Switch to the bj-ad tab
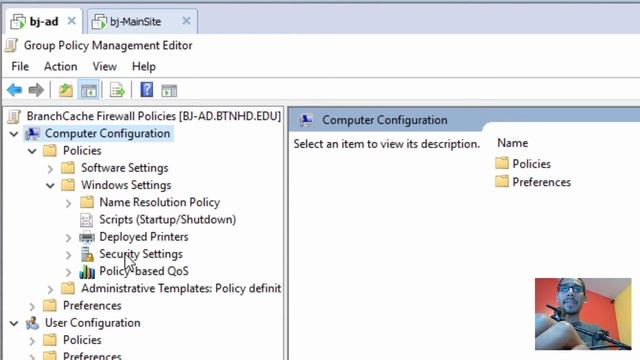Screen dimensions: 640x360 click(x=44, y=21)
